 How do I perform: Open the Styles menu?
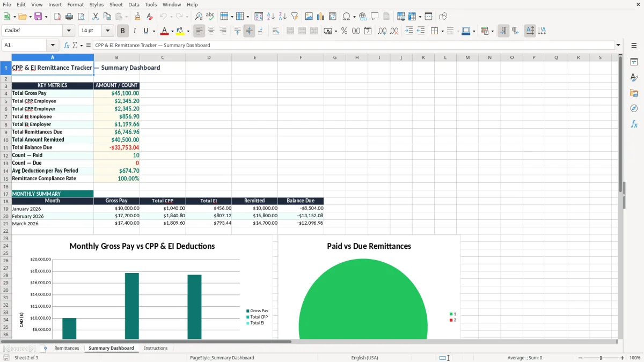97,4
